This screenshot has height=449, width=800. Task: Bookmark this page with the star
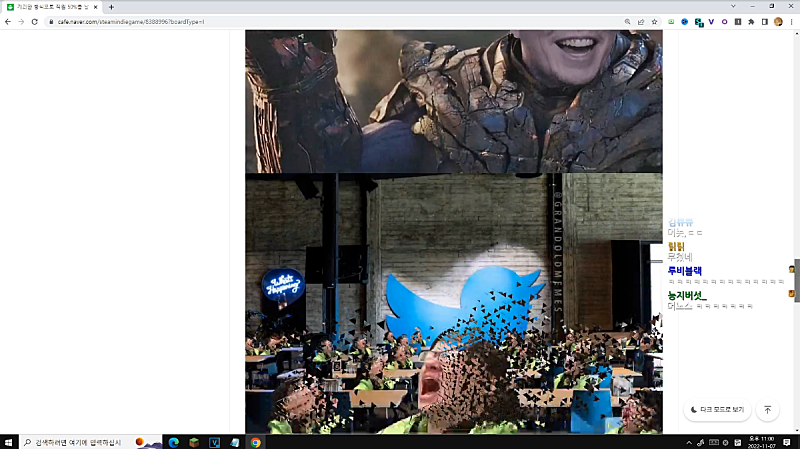(654, 22)
